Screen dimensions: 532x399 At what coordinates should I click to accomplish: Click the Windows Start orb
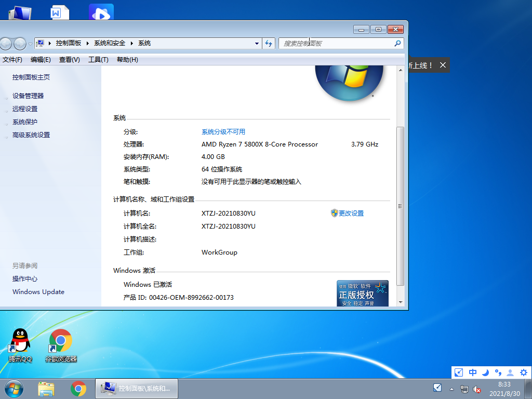13,388
